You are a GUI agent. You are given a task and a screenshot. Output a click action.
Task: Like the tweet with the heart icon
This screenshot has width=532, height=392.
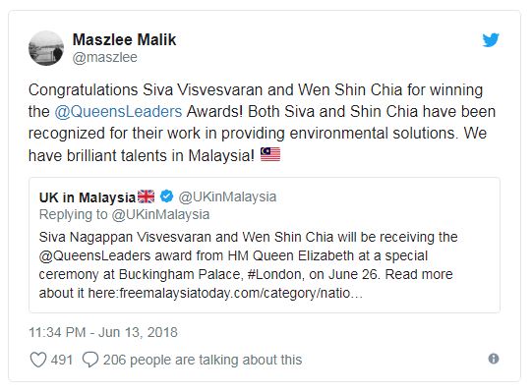(38, 360)
